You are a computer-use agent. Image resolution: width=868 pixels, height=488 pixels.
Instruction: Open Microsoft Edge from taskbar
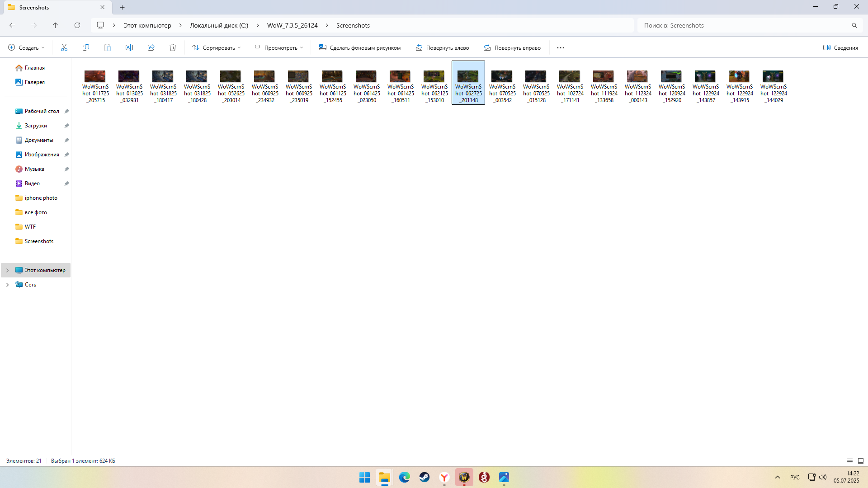pyautogui.click(x=404, y=477)
